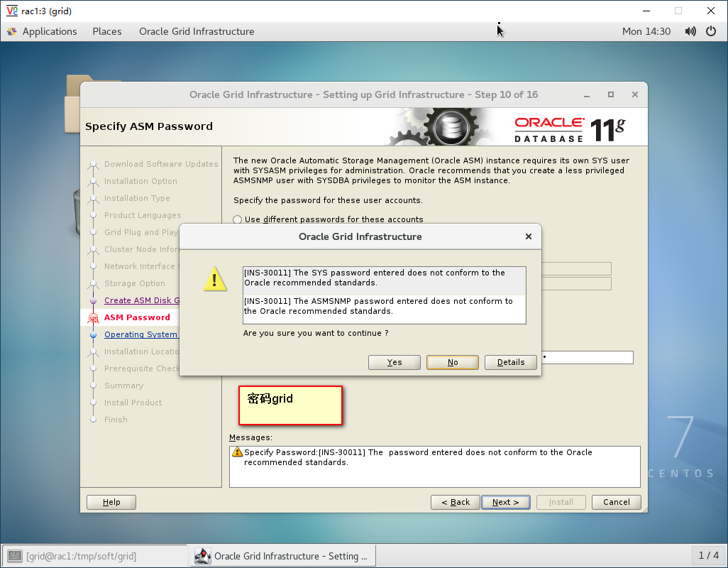Proceed with the Next button
The height and width of the screenshot is (568, 728).
(506, 502)
